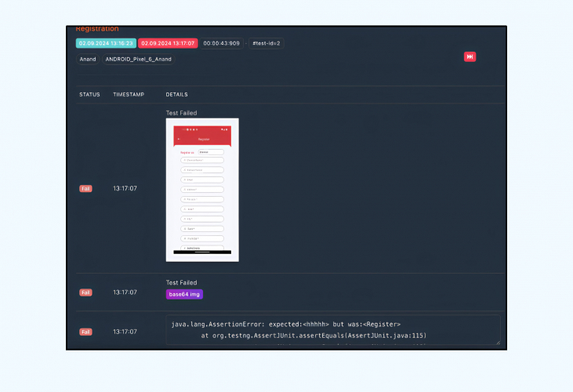Select the end time 02.09.2024 13:17:07 badge
The height and width of the screenshot is (392, 573).
coord(168,43)
